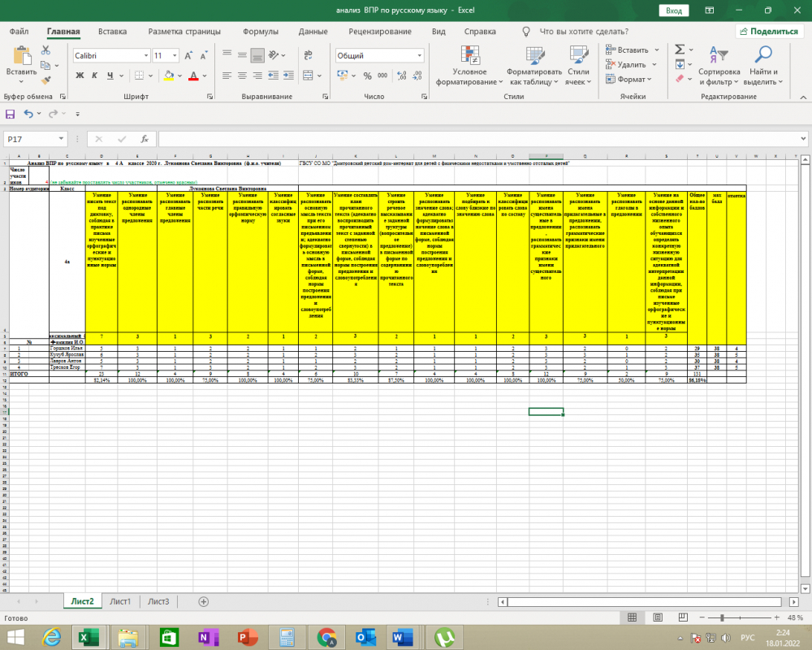
Task: Switch to the Рецензирование ribbon tab
Action: [380, 31]
